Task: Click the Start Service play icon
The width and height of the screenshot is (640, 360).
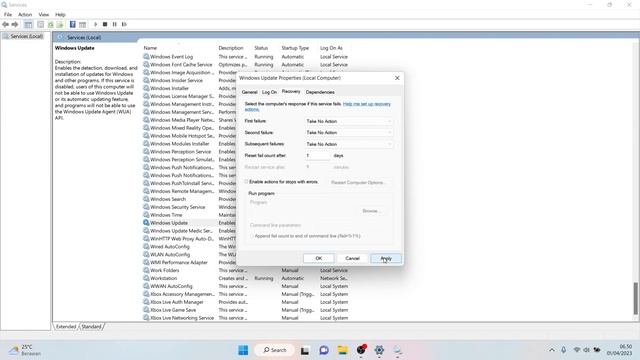Action: point(96,24)
